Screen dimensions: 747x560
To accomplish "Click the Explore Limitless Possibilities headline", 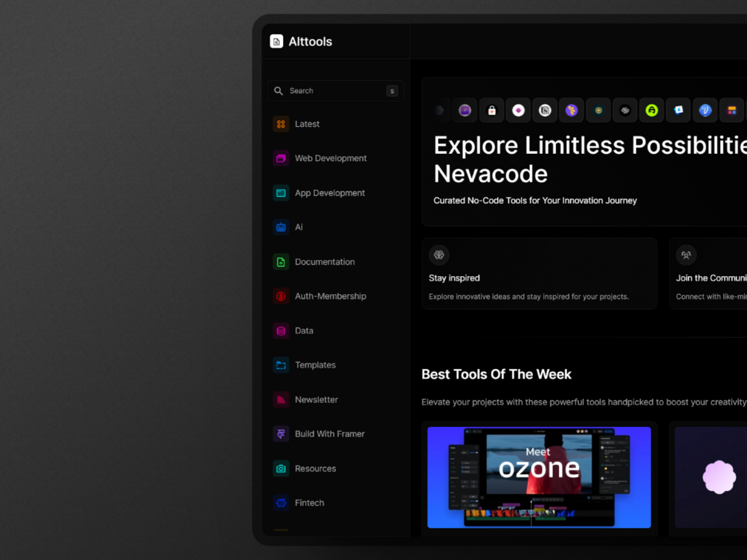I will [590, 146].
